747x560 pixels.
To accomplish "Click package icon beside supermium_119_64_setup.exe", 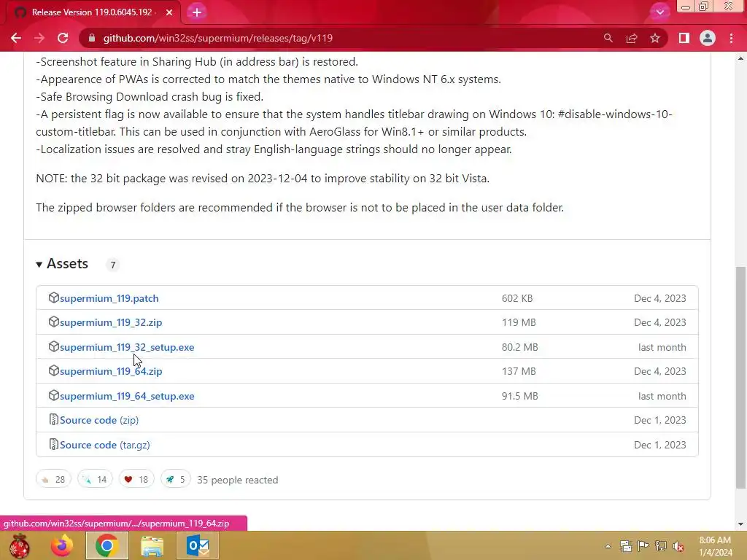I will (x=53, y=395).
